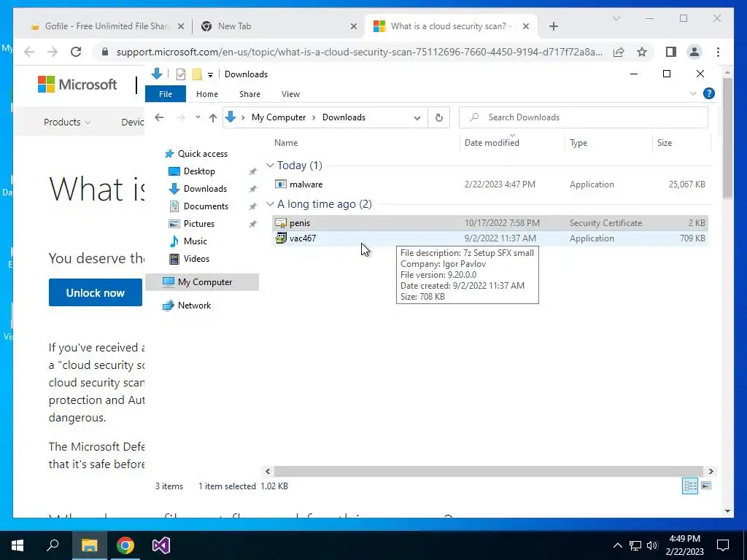The width and height of the screenshot is (747, 560).
Task: Sort files by the Name column
Action: pos(286,143)
